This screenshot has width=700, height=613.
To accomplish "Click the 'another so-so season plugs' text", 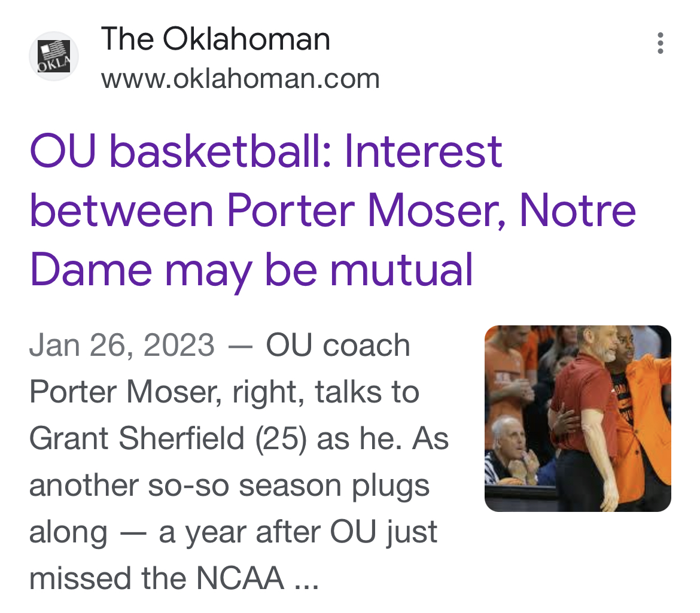I will click(x=230, y=486).
